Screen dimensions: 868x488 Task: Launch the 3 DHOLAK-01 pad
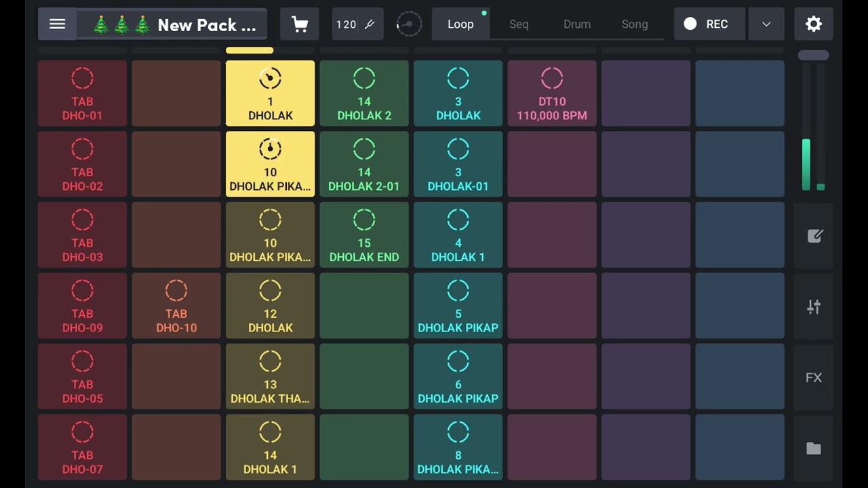point(458,164)
